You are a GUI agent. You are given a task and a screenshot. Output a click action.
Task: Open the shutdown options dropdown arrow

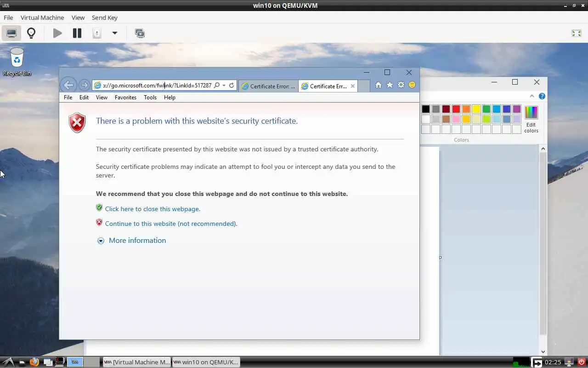pyautogui.click(x=115, y=33)
